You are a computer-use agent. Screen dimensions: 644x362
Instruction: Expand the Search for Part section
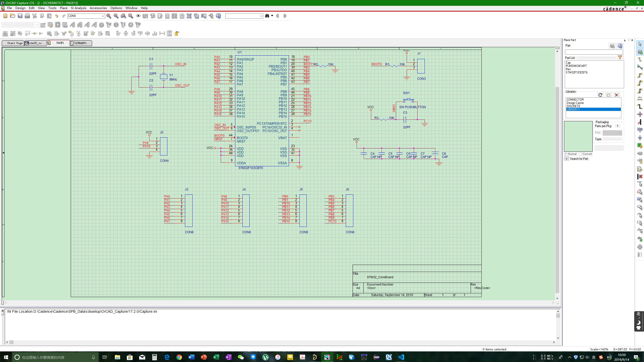(566, 159)
